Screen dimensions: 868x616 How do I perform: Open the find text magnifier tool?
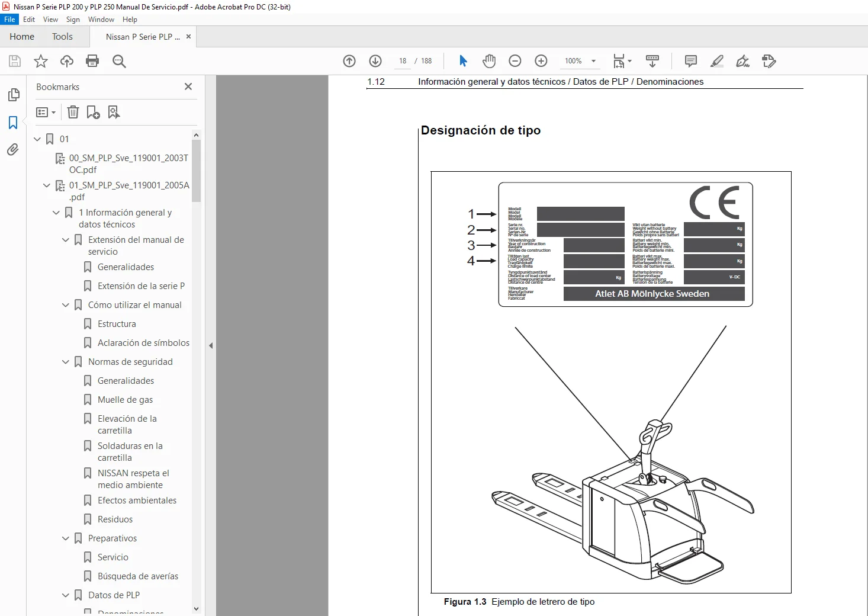(119, 61)
